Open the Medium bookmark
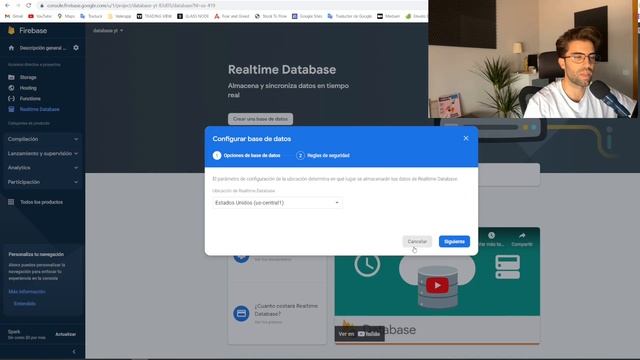The image size is (640, 360). 389,16
